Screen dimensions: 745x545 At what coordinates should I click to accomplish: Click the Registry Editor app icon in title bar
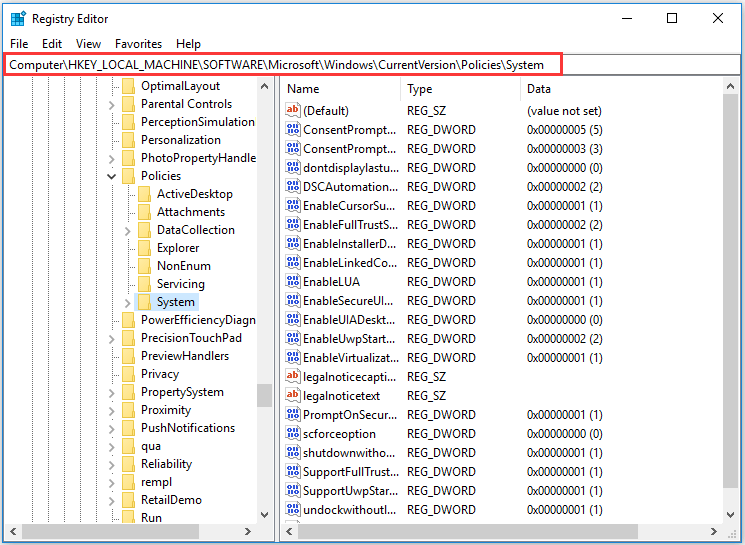coord(18,19)
